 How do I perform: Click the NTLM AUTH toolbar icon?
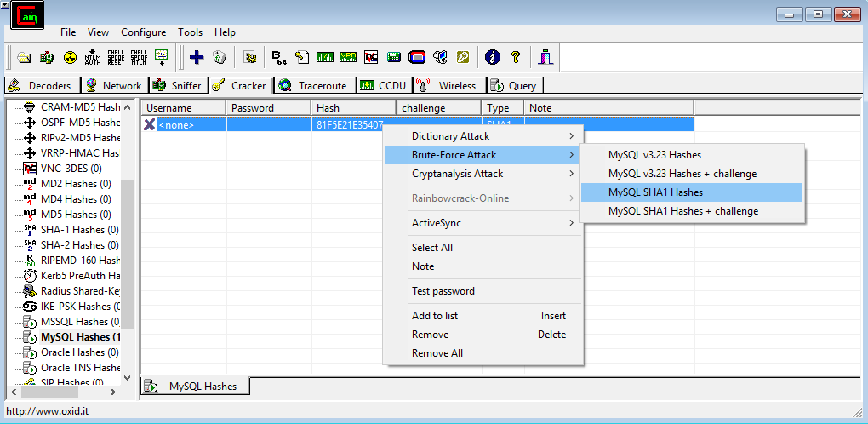point(93,57)
